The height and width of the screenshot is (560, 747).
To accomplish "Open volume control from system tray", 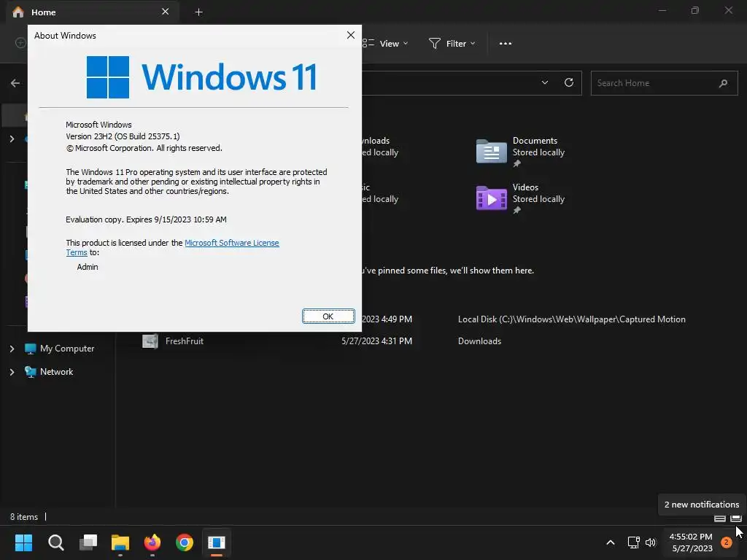I will click(x=651, y=542).
